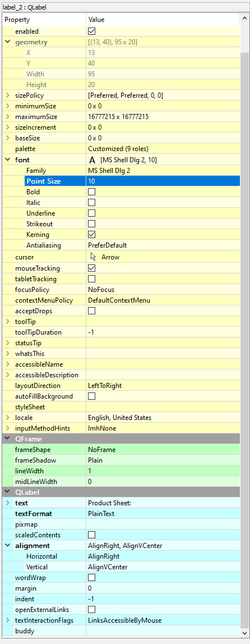Toggle the enabled checkbox

[x=92, y=31]
